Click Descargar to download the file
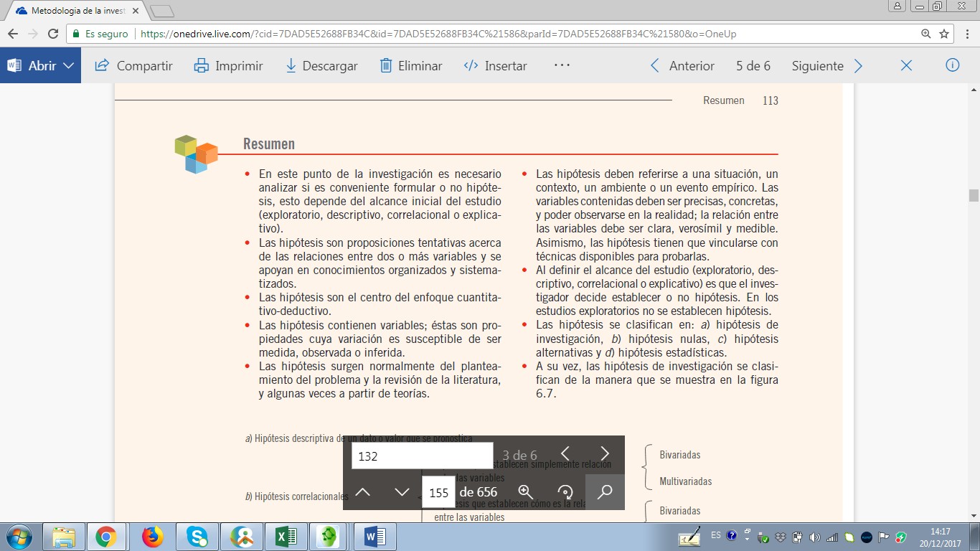Image resolution: width=980 pixels, height=551 pixels. point(321,65)
